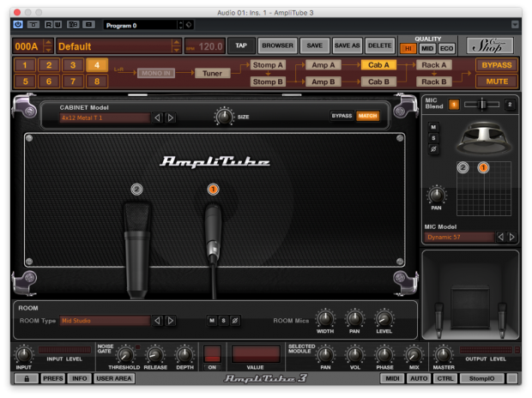Open the Tuner module
The width and height of the screenshot is (532, 398).
(x=213, y=73)
